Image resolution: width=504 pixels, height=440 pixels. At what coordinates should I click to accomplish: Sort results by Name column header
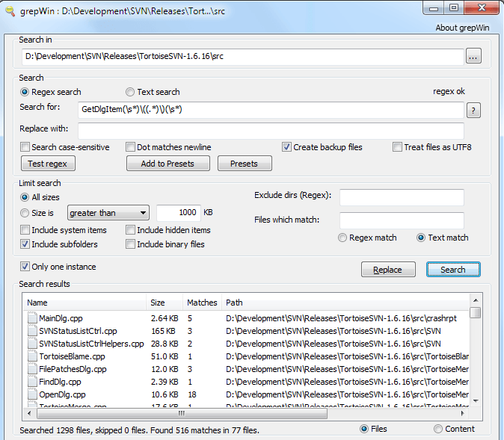click(x=84, y=303)
